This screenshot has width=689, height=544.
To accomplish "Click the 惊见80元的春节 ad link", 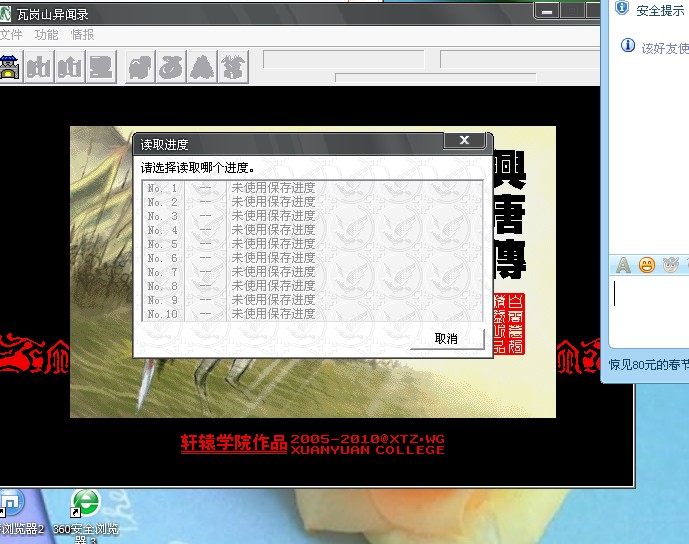I will pos(649,364).
